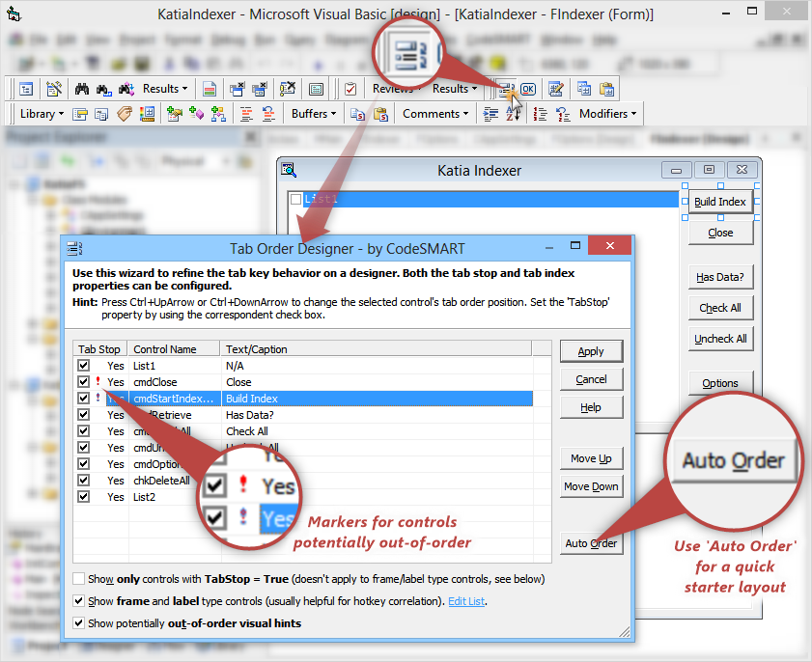The width and height of the screenshot is (812, 662).
Task: Open the Library dropdown
Action: [42, 114]
